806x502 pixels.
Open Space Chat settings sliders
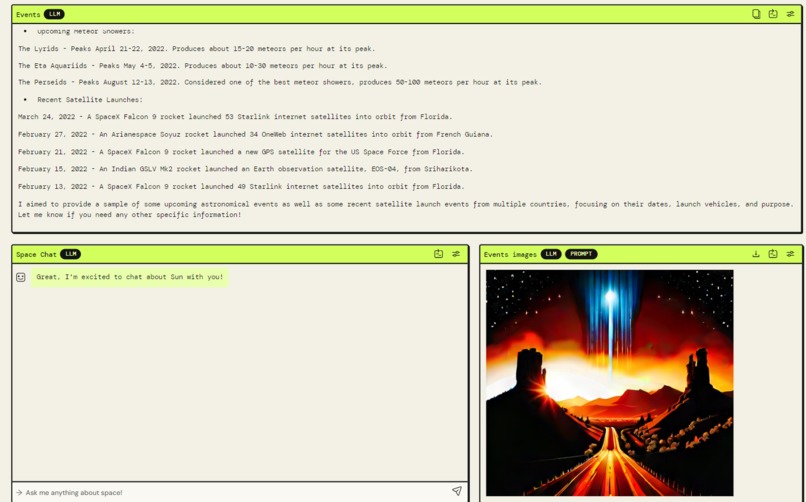pyautogui.click(x=456, y=254)
